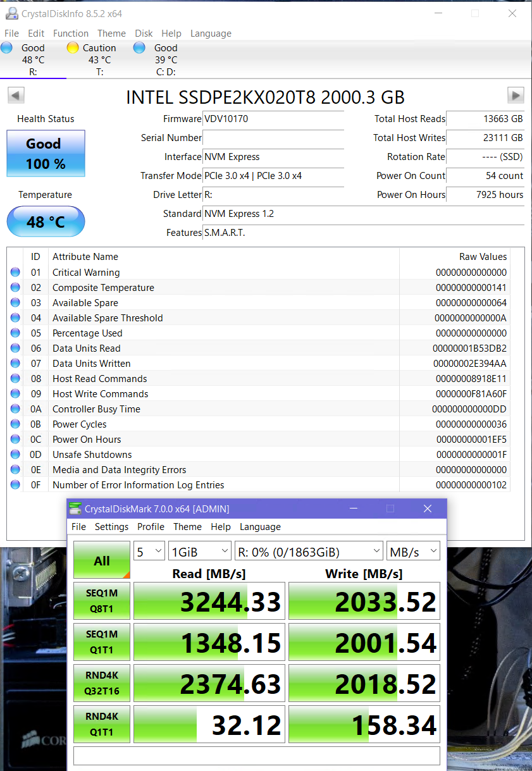Open CrystalDiskInfo Language menu
Screen dimensions: 532x771
(x=211, y=34)
